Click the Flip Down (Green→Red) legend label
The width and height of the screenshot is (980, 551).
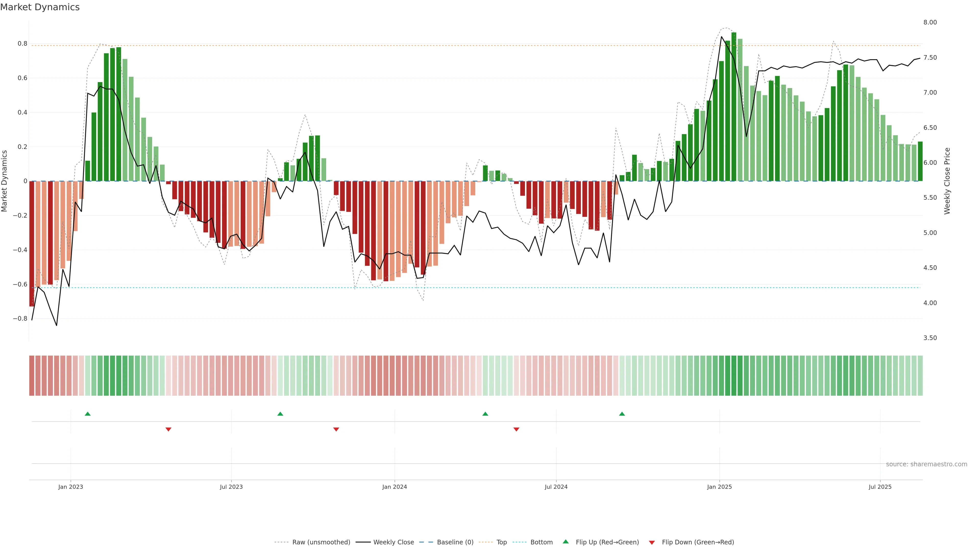(x=698, y=542)
